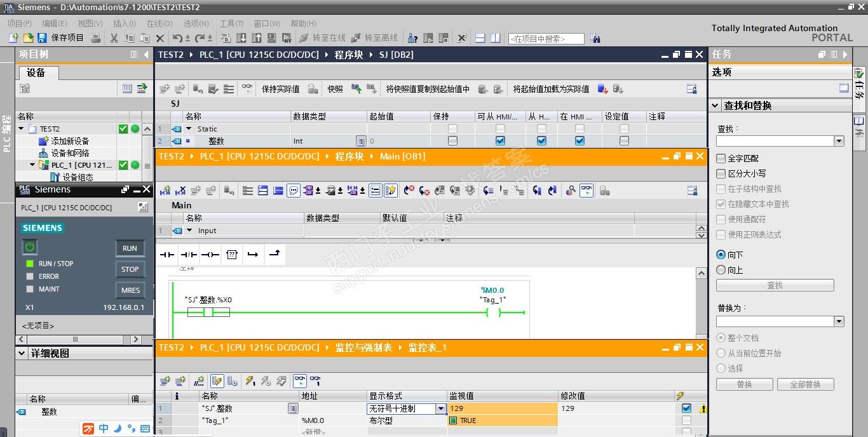Toggle monitoring glasses icon in Main toolbar
This screenshot has width=868, height=437.
[587, 190]
